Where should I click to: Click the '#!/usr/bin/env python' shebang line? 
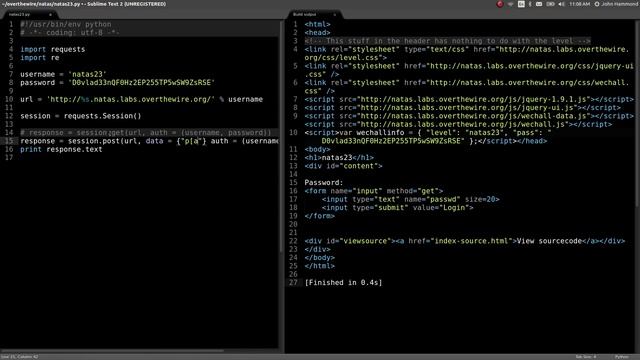(x=66, y=24)
